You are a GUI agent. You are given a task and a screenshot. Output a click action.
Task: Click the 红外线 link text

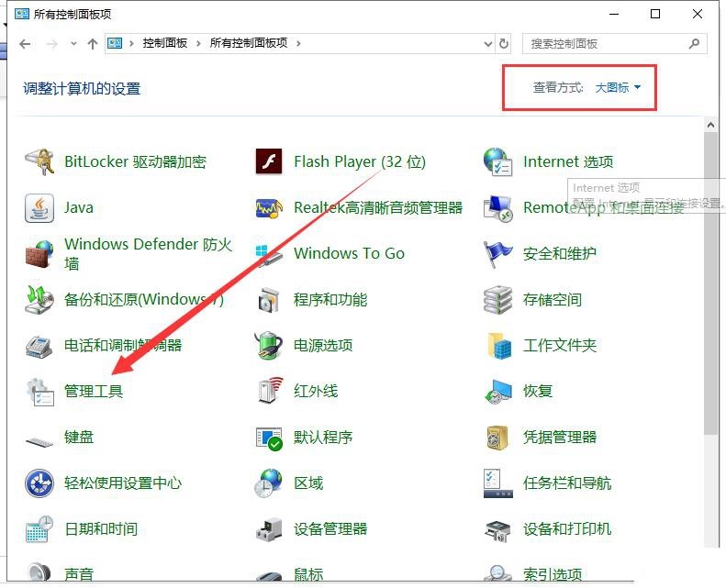316,392
